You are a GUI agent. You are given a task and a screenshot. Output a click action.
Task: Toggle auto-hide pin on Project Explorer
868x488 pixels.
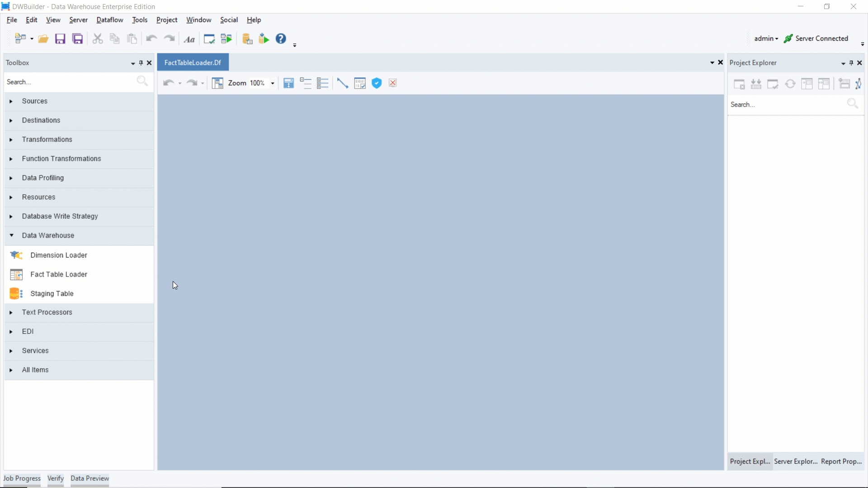pyautogui.click(x=851, y=63)
